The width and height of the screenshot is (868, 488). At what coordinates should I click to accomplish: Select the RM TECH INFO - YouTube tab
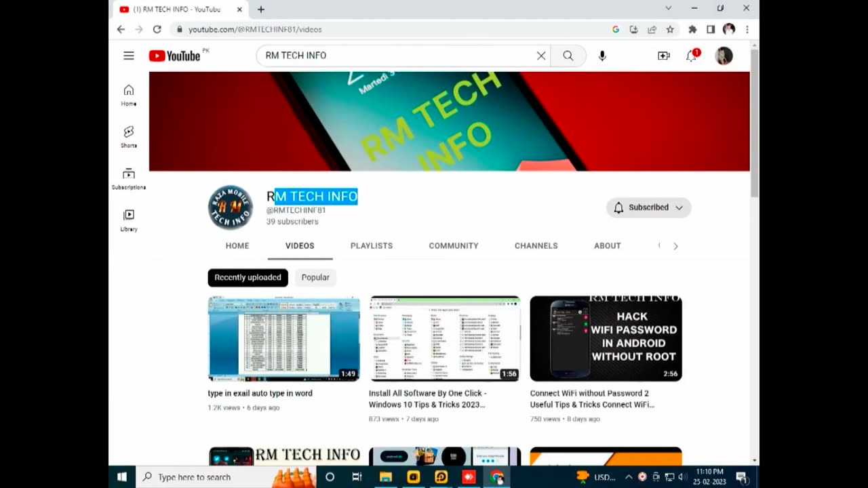click(x=180, y=9)
